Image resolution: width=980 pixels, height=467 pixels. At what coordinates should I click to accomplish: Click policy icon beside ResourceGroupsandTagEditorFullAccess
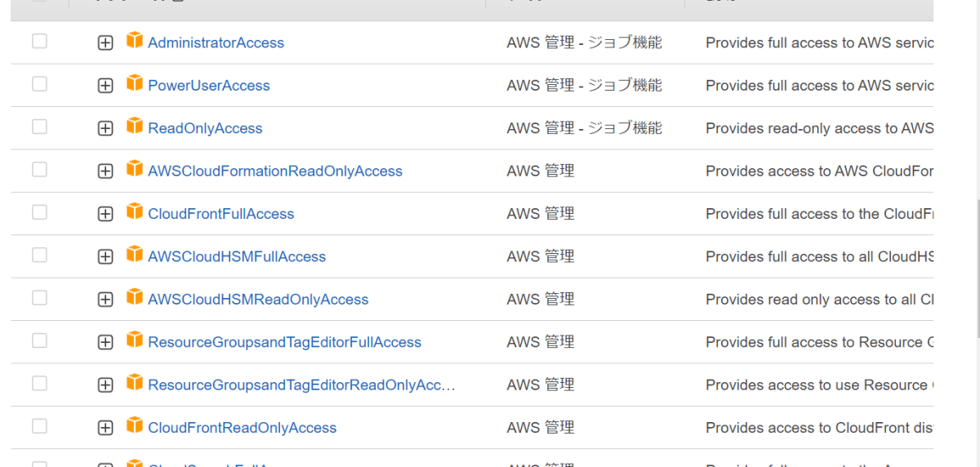click(135, 340)
